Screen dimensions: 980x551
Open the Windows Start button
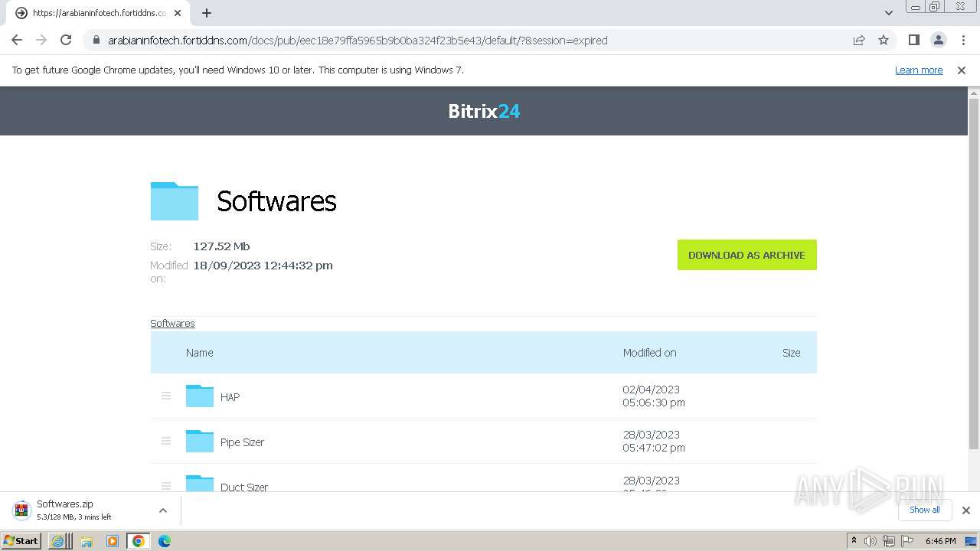[21, 540]
